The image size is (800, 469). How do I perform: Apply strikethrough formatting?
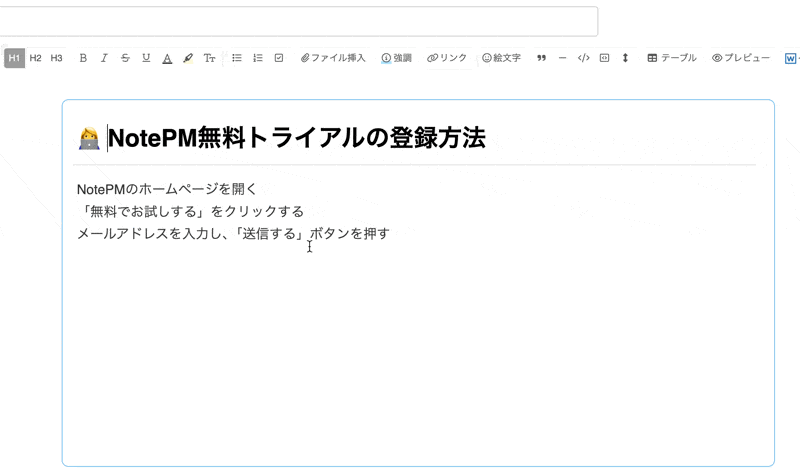point(125,58)
